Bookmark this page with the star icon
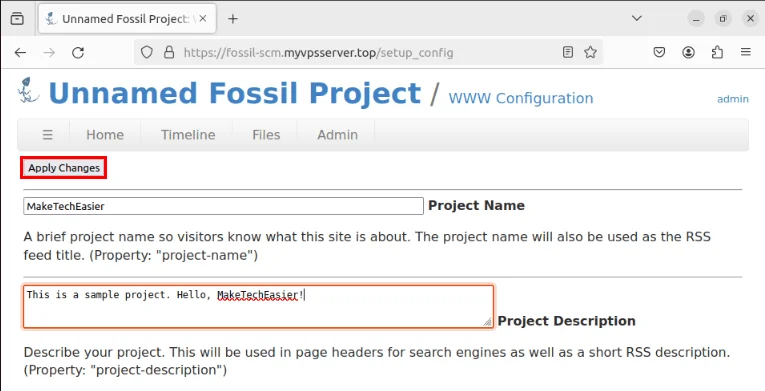 point(590,52)
